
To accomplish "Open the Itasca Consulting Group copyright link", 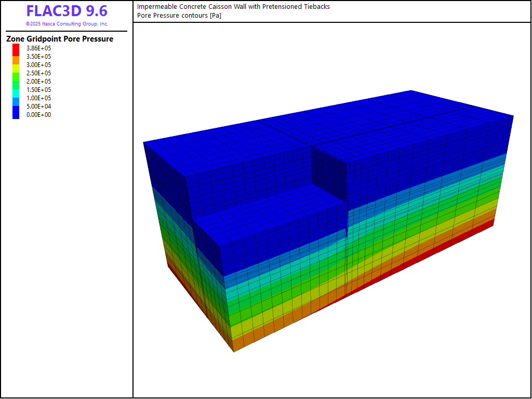I will tap(67, 24).
